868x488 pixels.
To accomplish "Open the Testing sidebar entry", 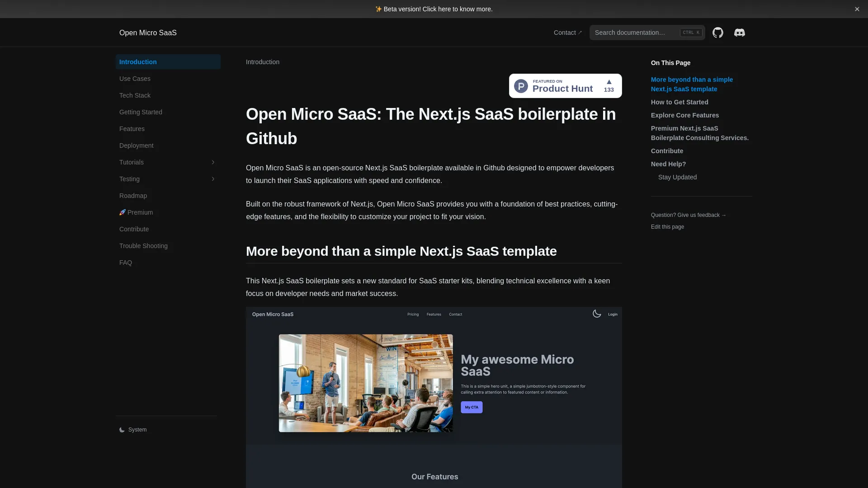I will pos(168,179).
